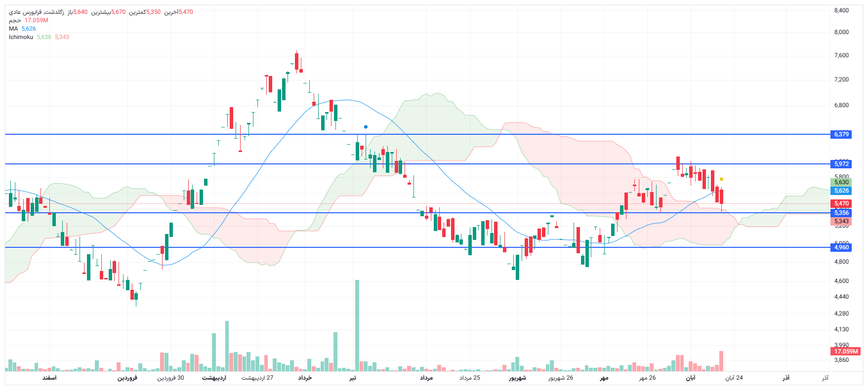Image resolution: width=868 pixels, height=390 pixels.
Task: Select the Ichimoku indicator legend label
Action: (21, 37)
